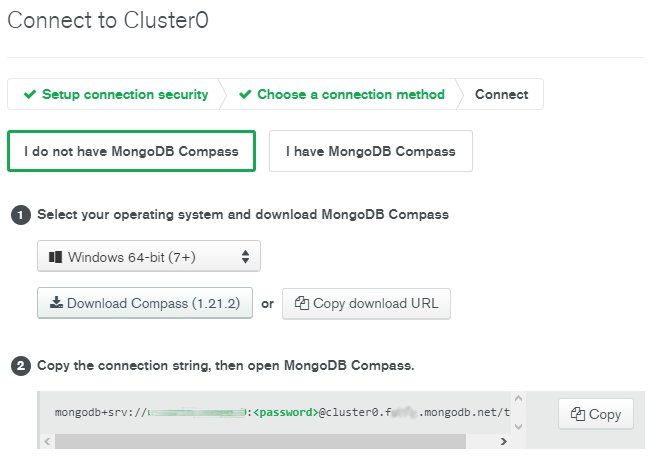Click the download icon on Download Compass button
This screenshot has height=459, width=654.
[x=56, y=303]
